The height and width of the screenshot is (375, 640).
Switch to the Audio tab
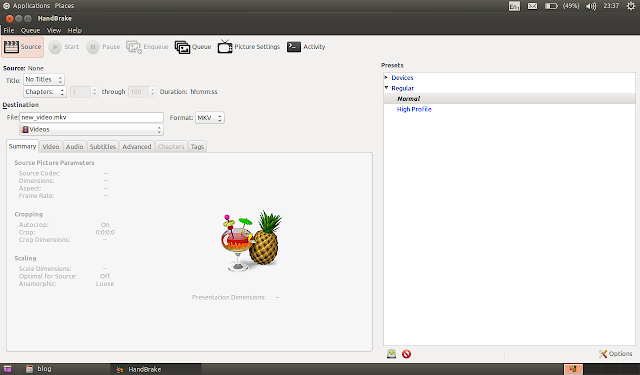[74, 146]
